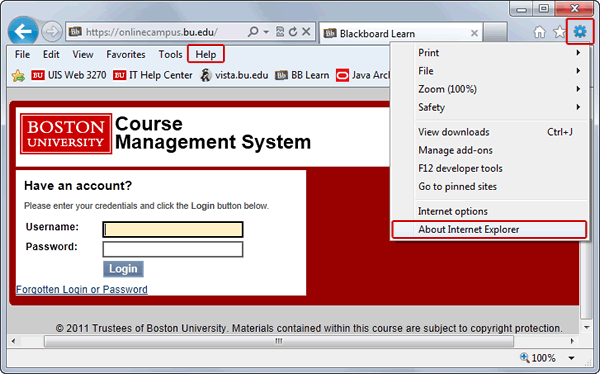Open vista.bu.edu favorite
This screenshot has width=600, height=374.
[234, 75]
